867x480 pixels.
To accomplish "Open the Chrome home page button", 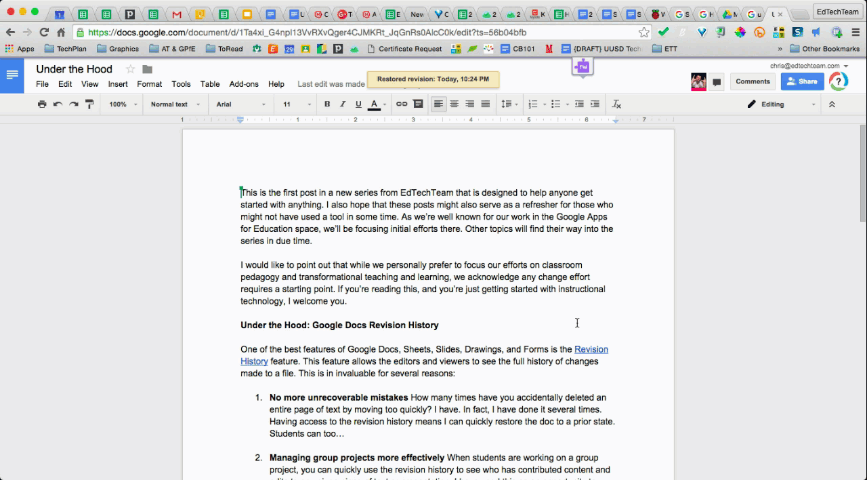I will tap(61, 32).
